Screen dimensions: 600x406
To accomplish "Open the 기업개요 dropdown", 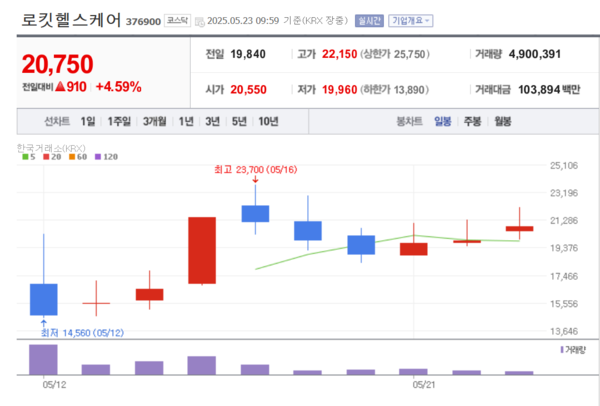I will [411, 21].
